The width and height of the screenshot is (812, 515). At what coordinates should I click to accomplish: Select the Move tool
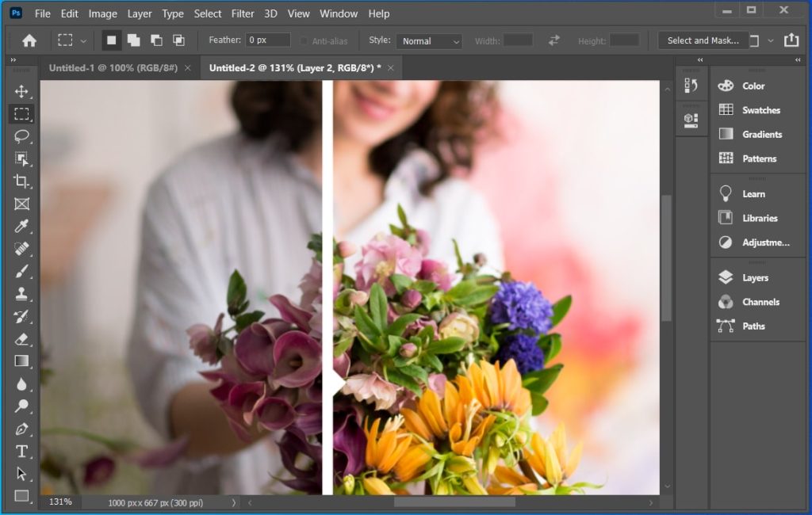[21, 91]
